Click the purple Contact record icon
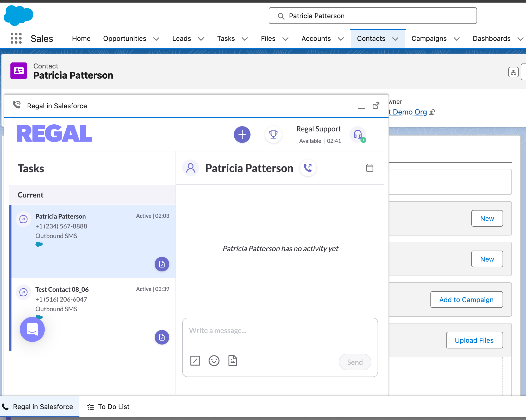 pos(19,71)
